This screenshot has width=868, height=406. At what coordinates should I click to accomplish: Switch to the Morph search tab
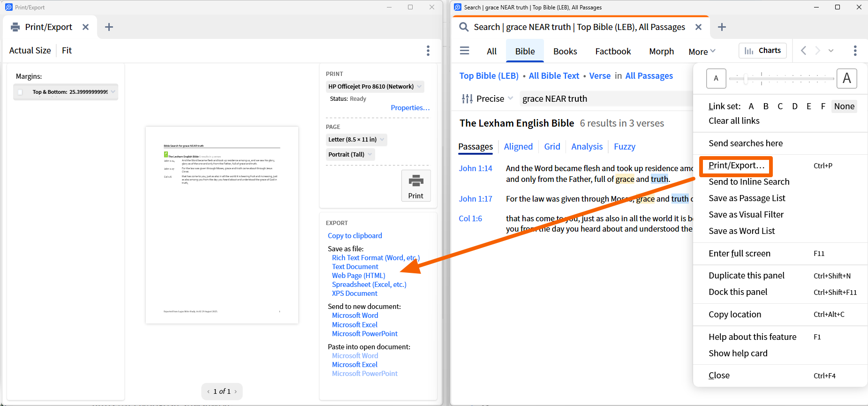point(661,52)
